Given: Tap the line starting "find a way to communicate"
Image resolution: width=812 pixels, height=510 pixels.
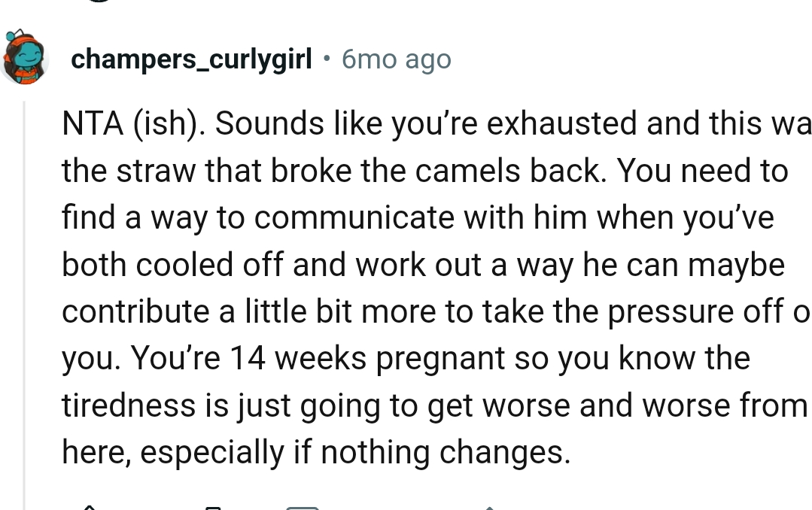Looking at the screenshot, I should click(x=418, y=218).
